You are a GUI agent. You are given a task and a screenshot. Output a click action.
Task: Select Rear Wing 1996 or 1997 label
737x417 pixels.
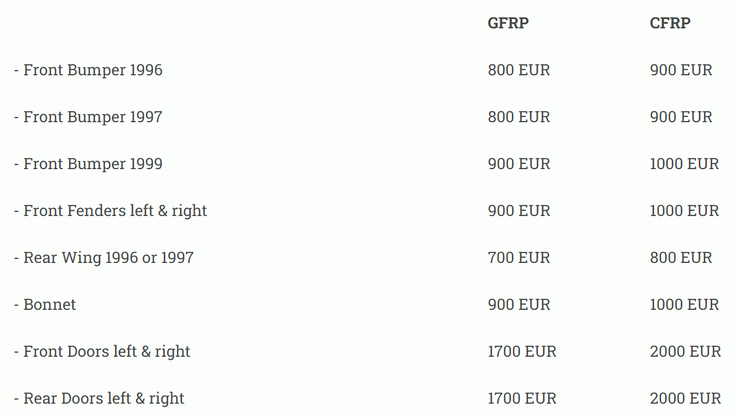pyautogui.click(x=104, y=258)
